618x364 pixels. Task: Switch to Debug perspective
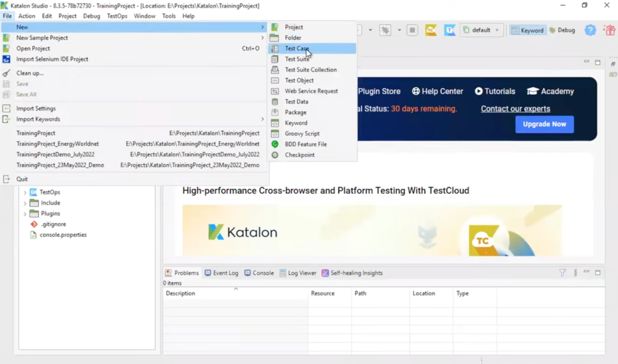[562, 30]
